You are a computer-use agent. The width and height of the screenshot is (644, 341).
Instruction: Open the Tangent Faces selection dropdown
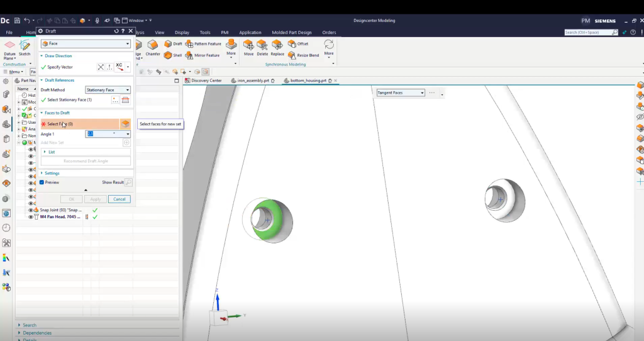pyautogui.click(x=401, y=93)
